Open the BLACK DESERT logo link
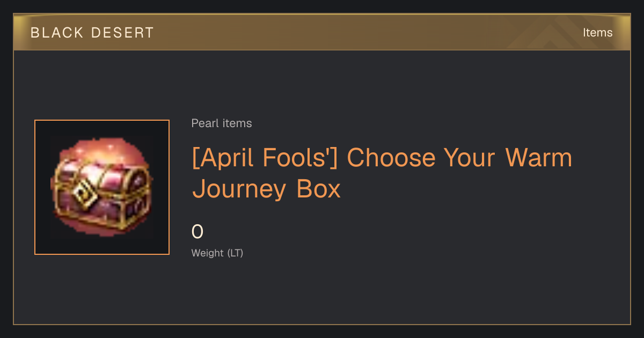The width and height of the screenshot is (644, 338). pyautogui.click(x=92, y=33)
